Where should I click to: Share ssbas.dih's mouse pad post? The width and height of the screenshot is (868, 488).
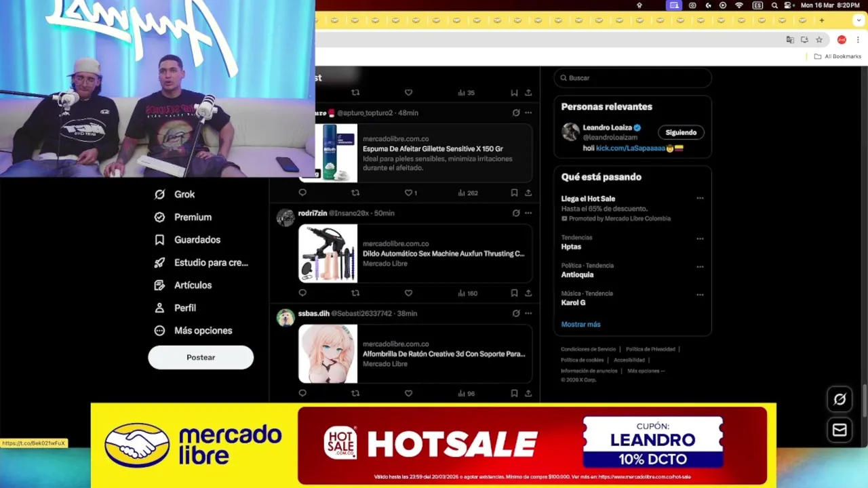click(528, 393)
